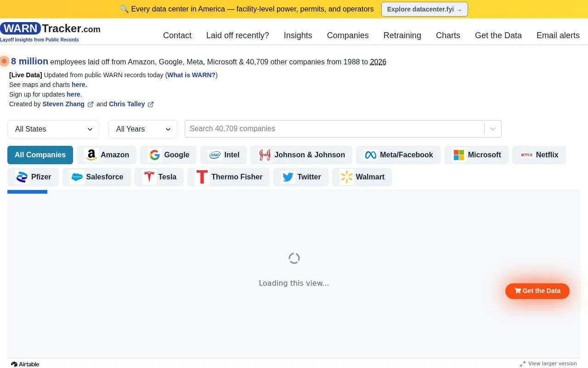Click the Intel logo icon
The image size is (588, 368).
tap(215, 155)
